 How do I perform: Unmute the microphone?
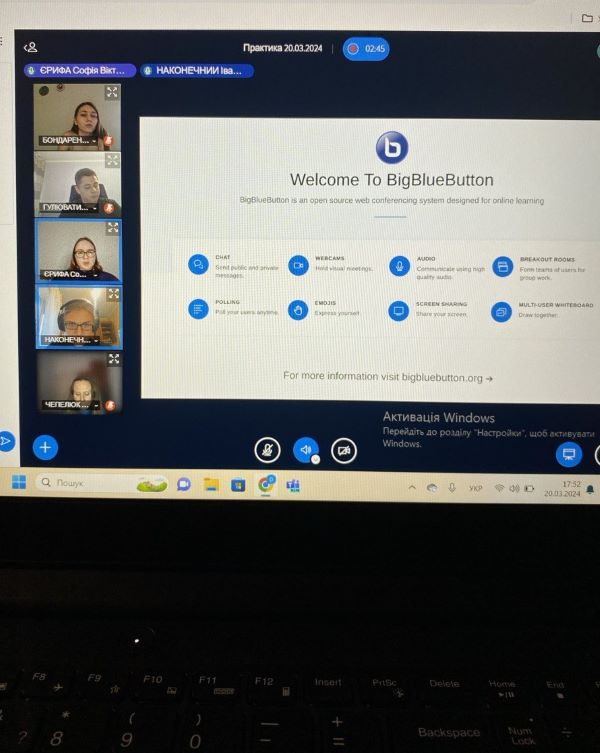(x=267, y=450)
